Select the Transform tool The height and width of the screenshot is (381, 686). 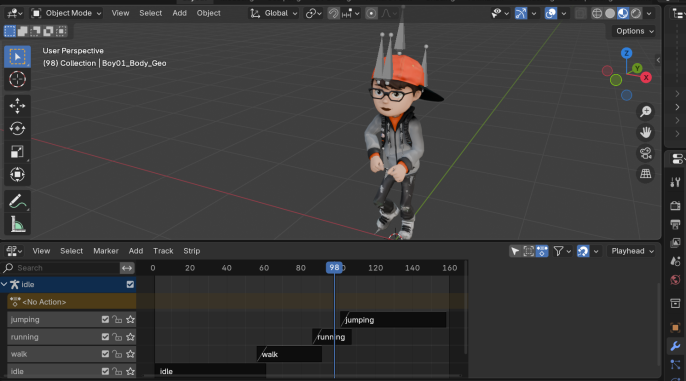[18, 175]
